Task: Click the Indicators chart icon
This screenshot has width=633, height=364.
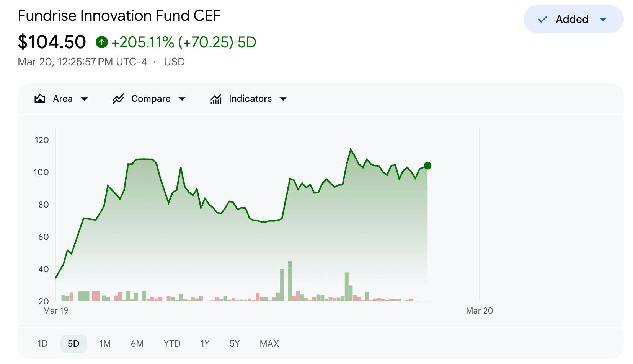Action: (216, 99)
